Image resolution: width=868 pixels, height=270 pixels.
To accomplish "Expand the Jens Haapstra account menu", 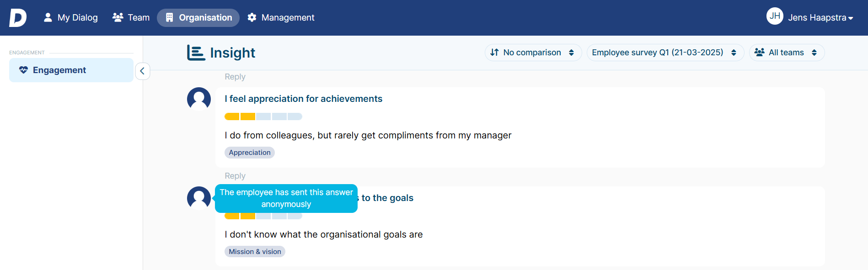I will pyautogui.click(x=820, y=18).
